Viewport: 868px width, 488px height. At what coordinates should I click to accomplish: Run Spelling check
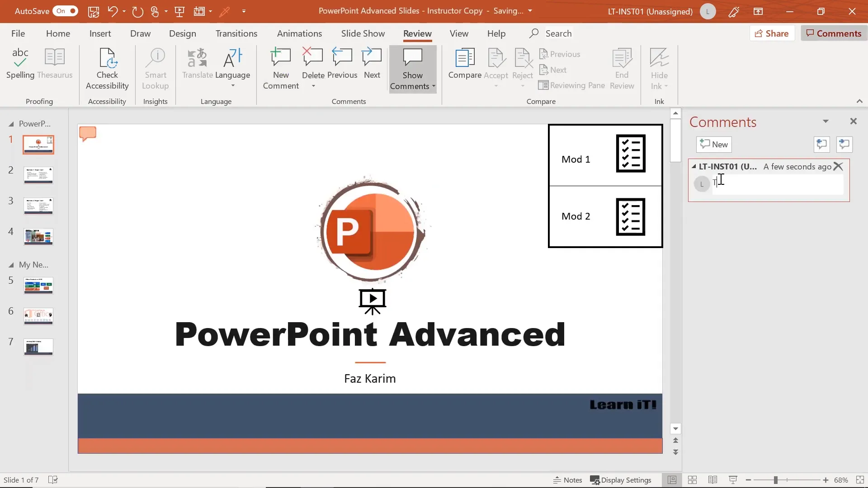click(x=20, y=64)
